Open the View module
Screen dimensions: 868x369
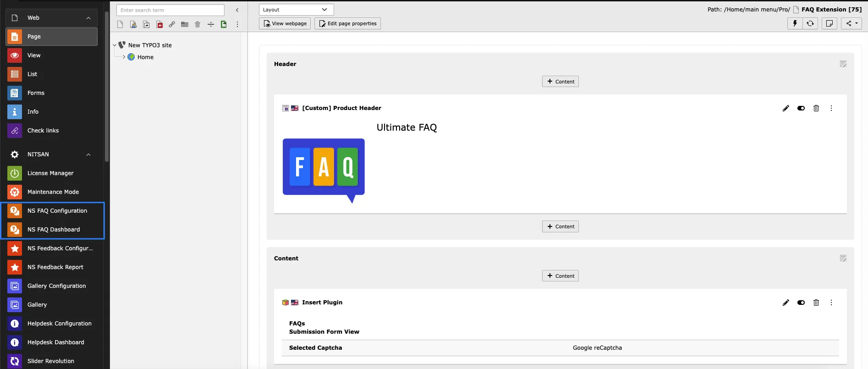coord(51,55)
